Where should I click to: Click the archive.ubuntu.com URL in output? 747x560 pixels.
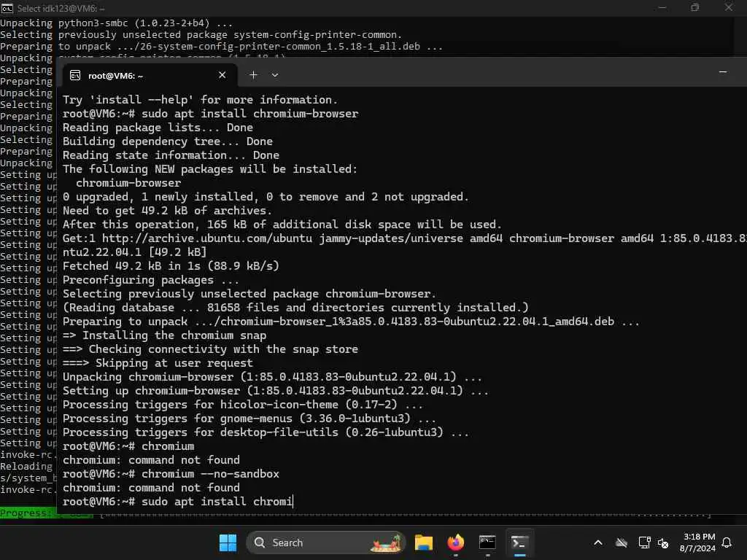206,238
